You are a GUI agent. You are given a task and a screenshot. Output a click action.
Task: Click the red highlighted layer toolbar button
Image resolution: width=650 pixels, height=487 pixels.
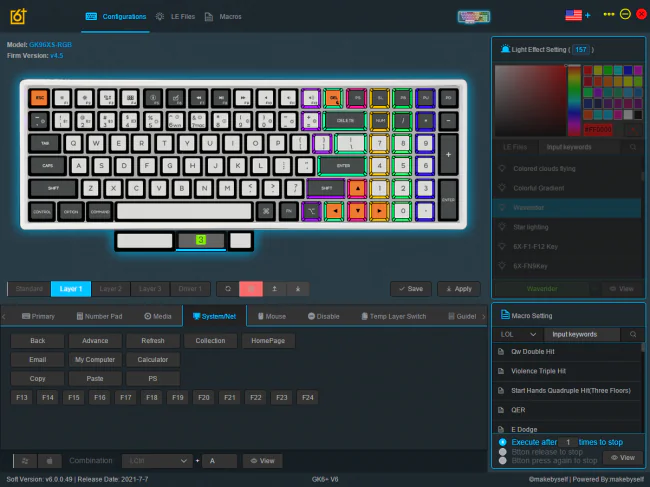(x=251, y=289)
